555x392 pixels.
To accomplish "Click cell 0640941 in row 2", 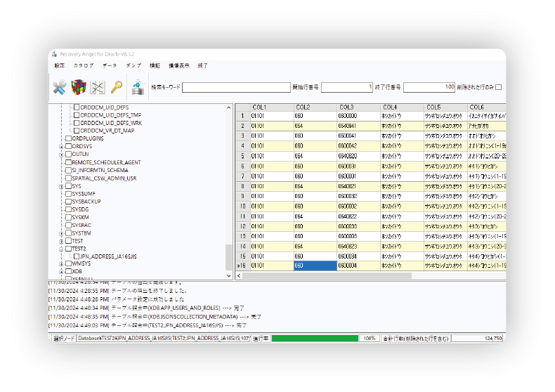I will coord(358,126).
